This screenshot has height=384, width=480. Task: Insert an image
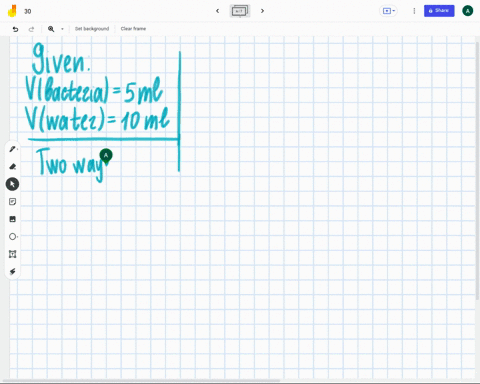(13, 219)
